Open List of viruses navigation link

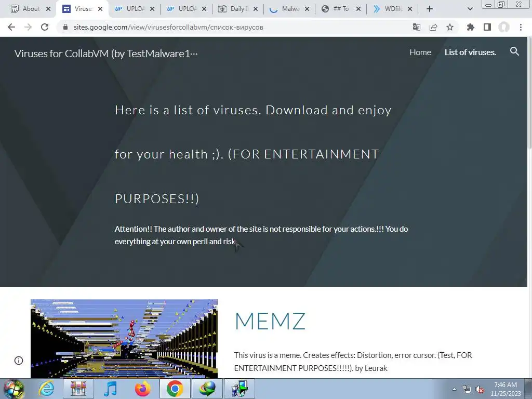[470, 52]
